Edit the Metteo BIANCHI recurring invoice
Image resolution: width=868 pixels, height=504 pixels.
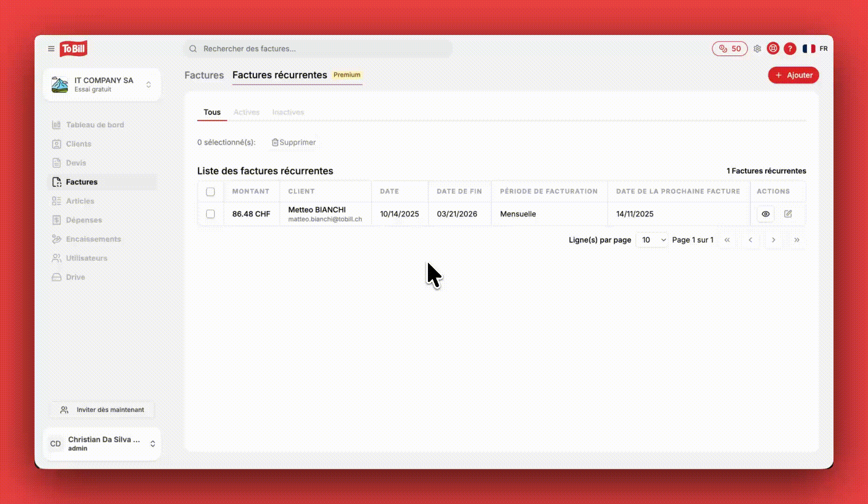(788, 214)
